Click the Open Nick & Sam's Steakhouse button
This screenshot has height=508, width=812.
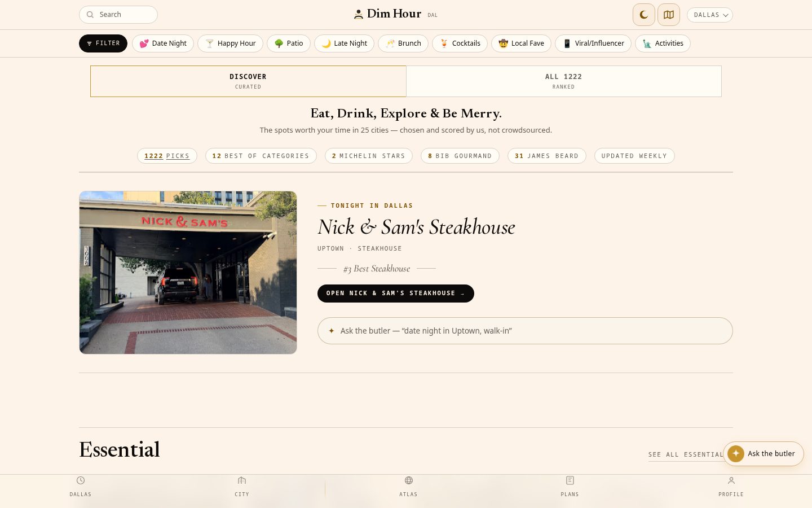pos(396,294)
